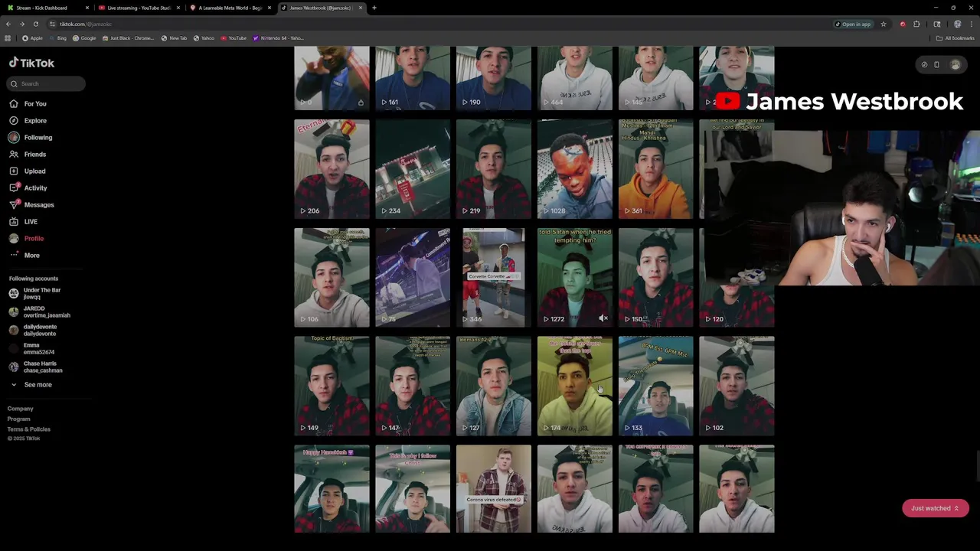The image size is (980, 551).
Task: Open the Yahoo bookmark
Action: (x=204, y=38)
